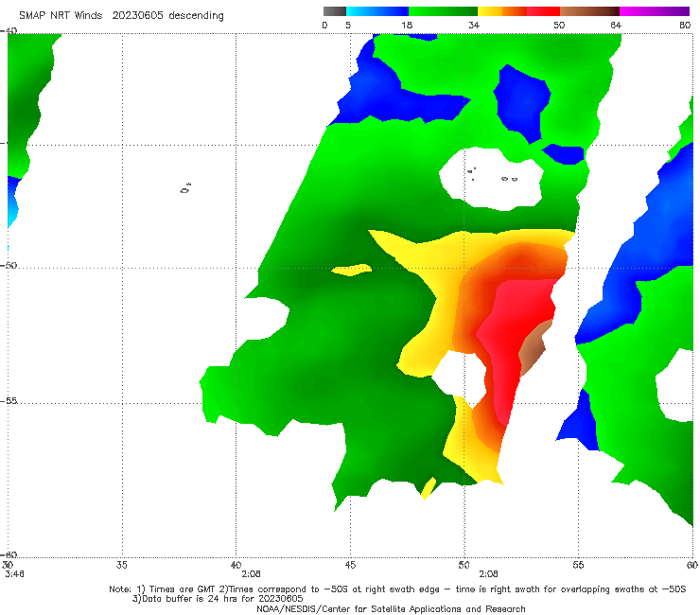Click the island outlines inside the white gap near 50E
Screen dimensions: 700x615
(493, 175)
